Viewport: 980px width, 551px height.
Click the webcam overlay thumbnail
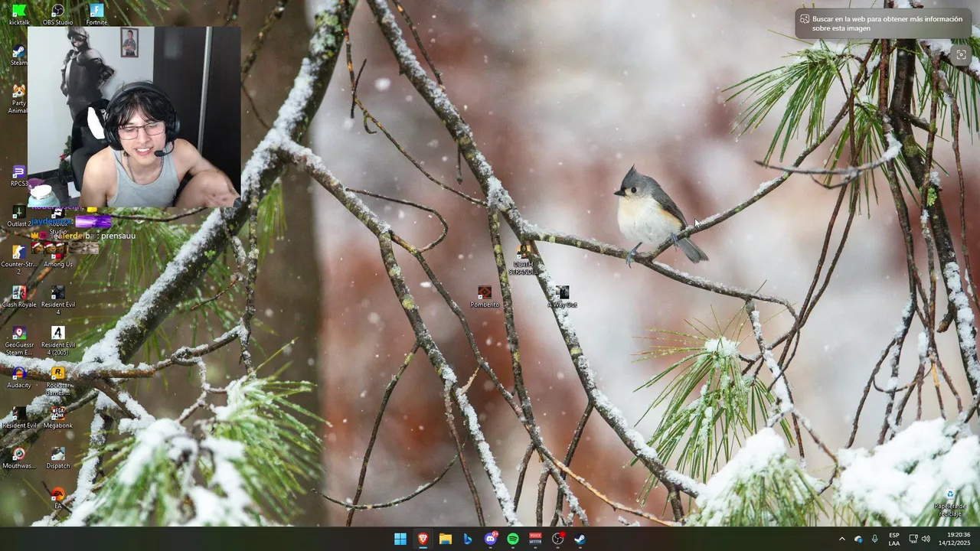134,116
